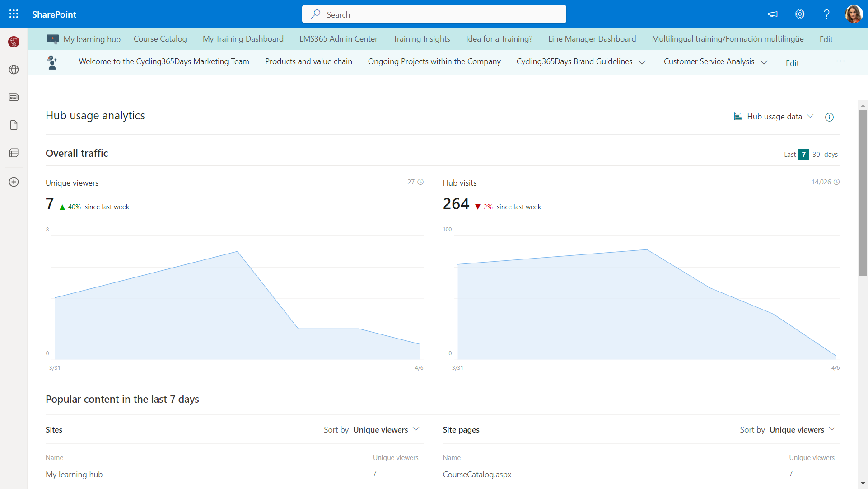The height and width of the screenshot is (489, 868).
Task: Open CourseCatalog.aspx in Site pages
Action: [x=477, y=475]
